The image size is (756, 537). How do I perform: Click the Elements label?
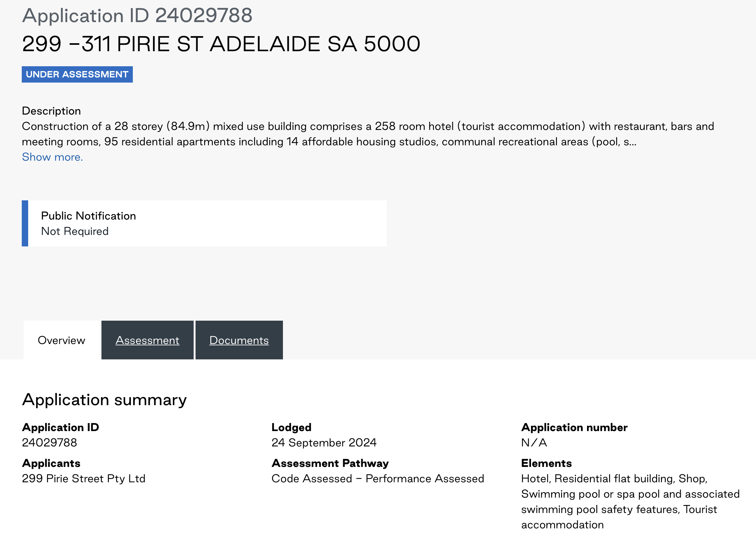click(546, 463)
